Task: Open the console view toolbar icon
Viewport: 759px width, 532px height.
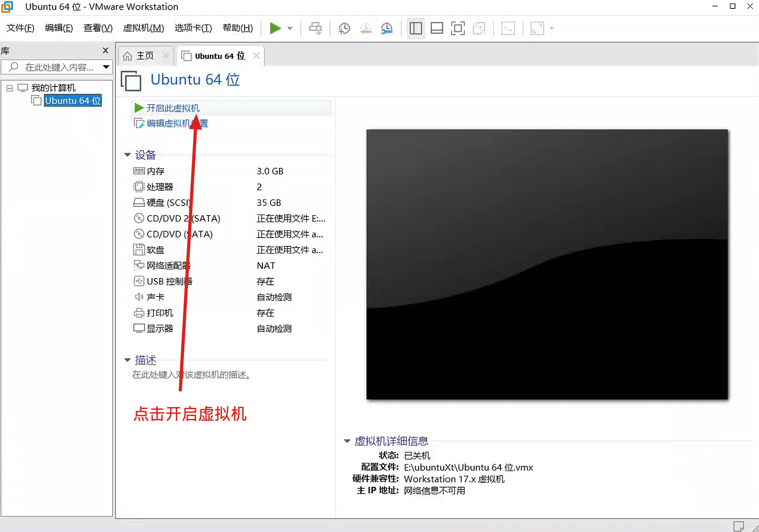Action: click(x=508, y=28)
